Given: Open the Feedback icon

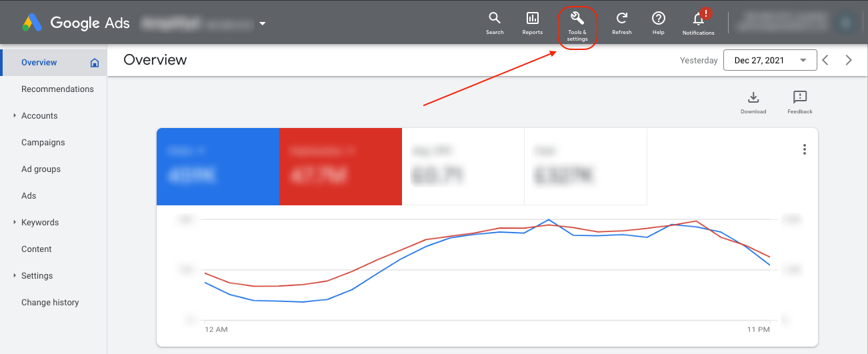Looking at the screenshot, I should click(x=800, y=97).
